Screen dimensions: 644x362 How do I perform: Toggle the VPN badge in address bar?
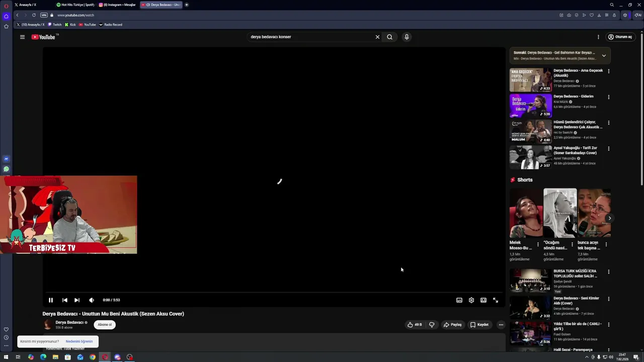[44, 15]
